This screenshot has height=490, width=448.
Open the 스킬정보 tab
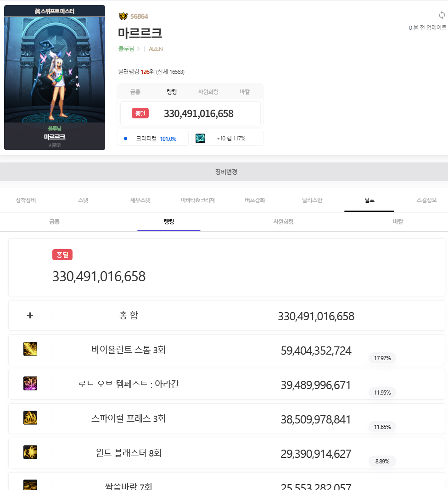coord(426,200)
